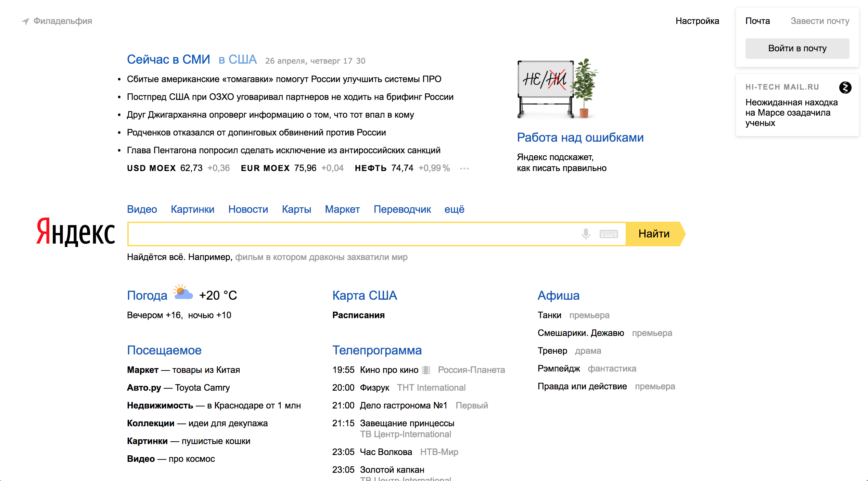This screenshot has width=868, height=481.
Task: Open Работа над ошибками promo link
Action: pos(580,138)
